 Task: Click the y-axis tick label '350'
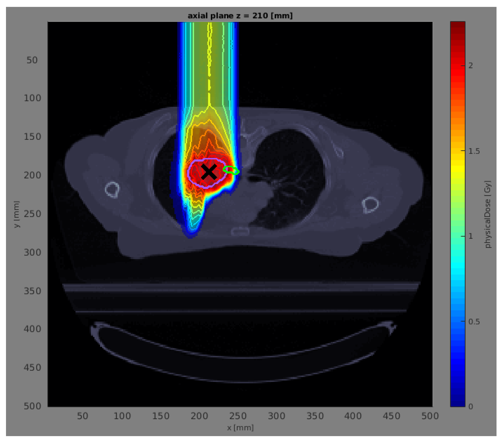click(32, 291)
